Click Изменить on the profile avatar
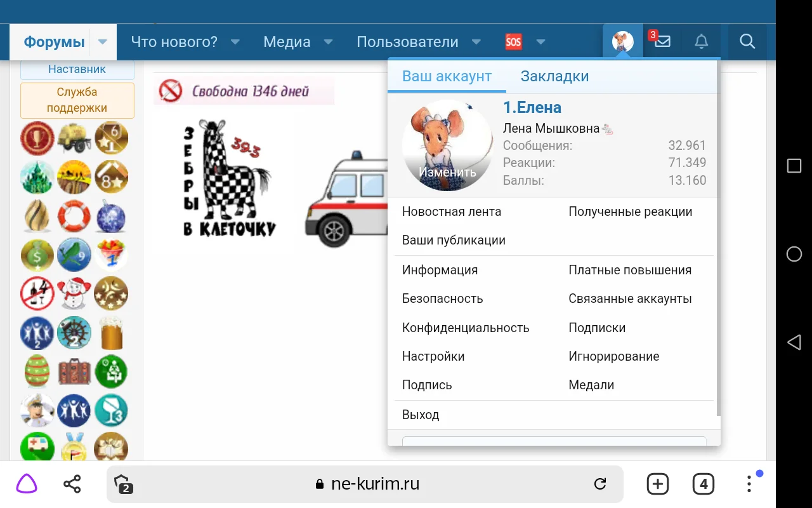This screenshot has height=508, width=812. pyautogui.click(x=447, y=171)
